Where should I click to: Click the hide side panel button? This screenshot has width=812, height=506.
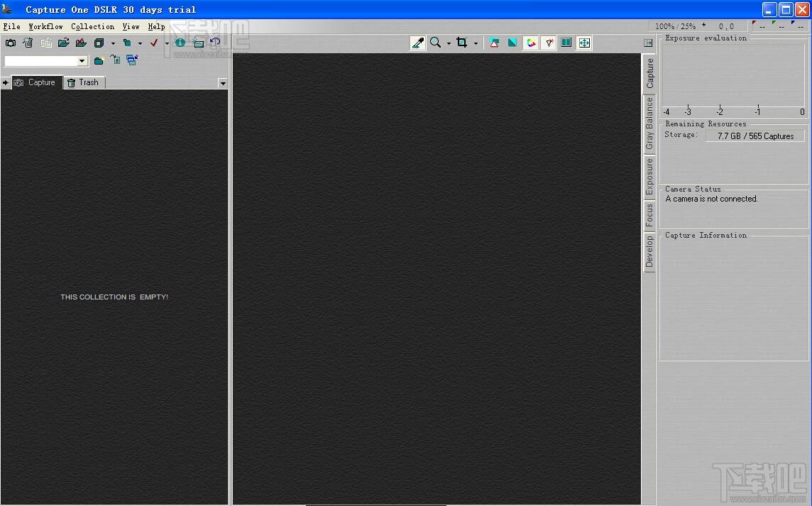[648, 43]
